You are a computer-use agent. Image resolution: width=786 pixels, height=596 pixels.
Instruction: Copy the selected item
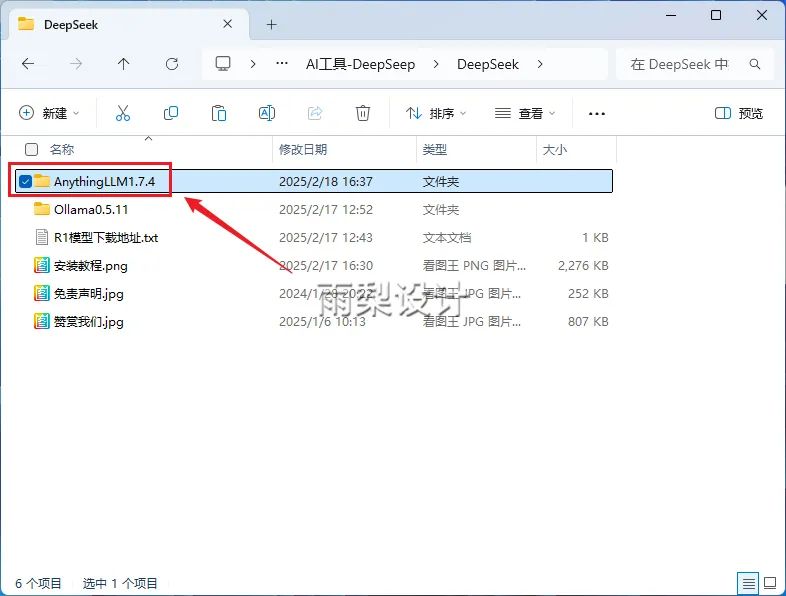[171, 113]
